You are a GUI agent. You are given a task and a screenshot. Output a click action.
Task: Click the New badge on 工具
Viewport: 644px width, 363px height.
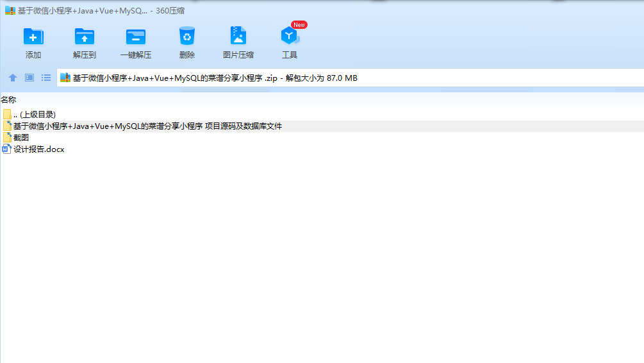tap(299, 24)
